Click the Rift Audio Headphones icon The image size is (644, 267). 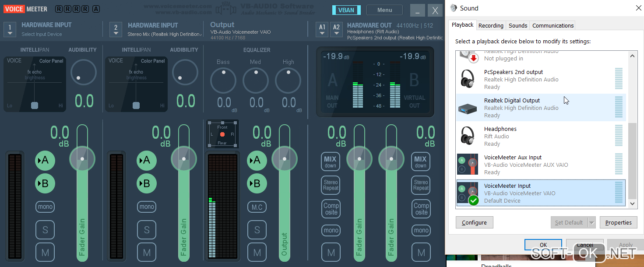(468, 136)
